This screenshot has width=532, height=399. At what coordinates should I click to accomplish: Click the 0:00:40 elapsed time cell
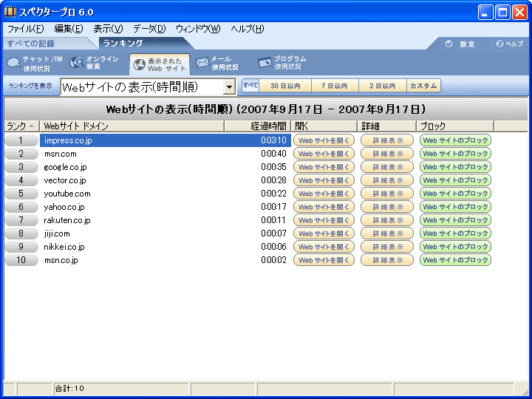click(273, 154)
